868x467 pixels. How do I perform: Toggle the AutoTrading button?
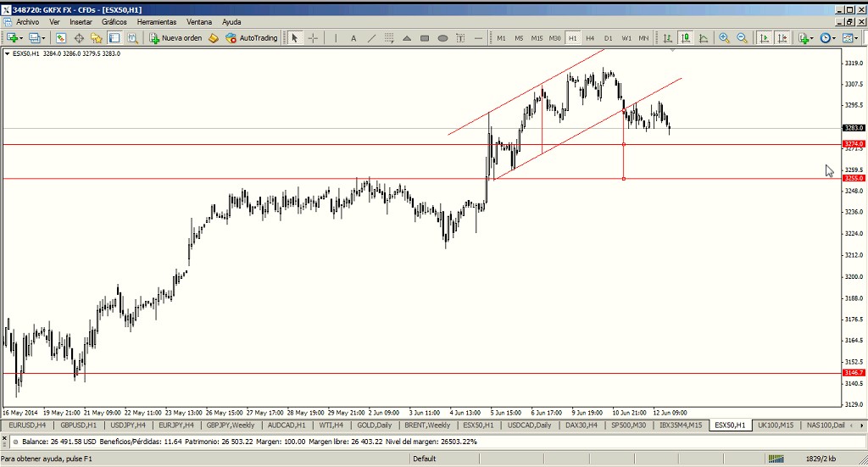(252, 37)
